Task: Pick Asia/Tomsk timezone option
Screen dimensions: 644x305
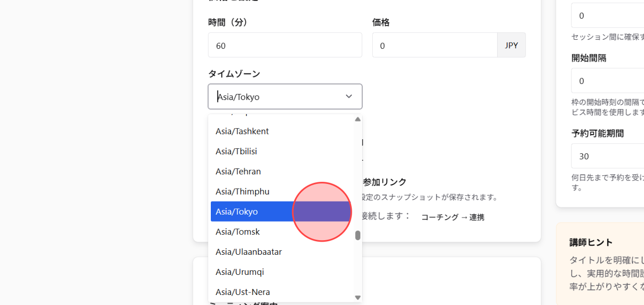Action: (282, 232)
